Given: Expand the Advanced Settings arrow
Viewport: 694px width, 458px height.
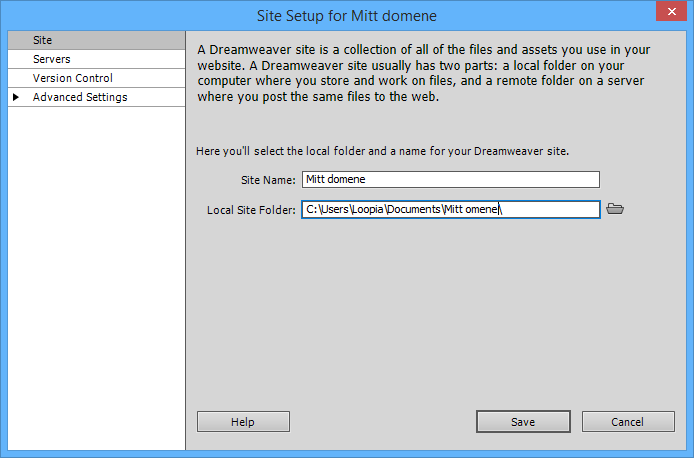Looking at the screenshot, I should tap(16, 97).
